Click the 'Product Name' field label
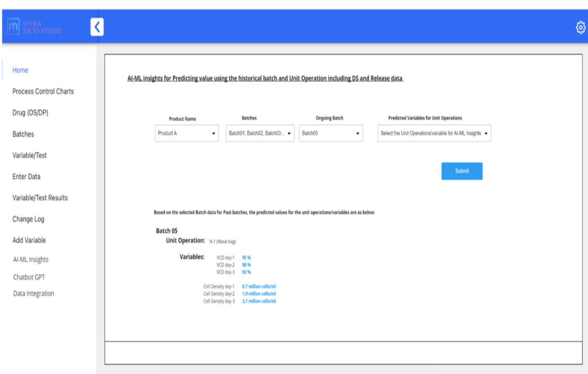Screen dimensions: 588x374 point(183,119)
